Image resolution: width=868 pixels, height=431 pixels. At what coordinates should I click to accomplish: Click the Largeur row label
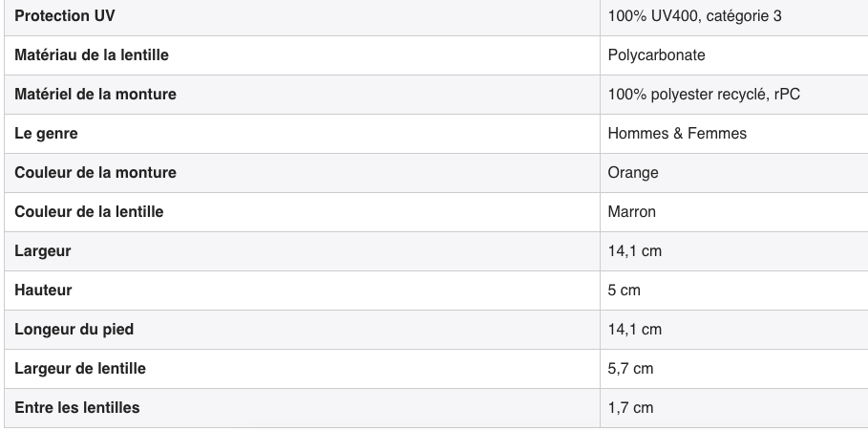click(x=43, y=251)
